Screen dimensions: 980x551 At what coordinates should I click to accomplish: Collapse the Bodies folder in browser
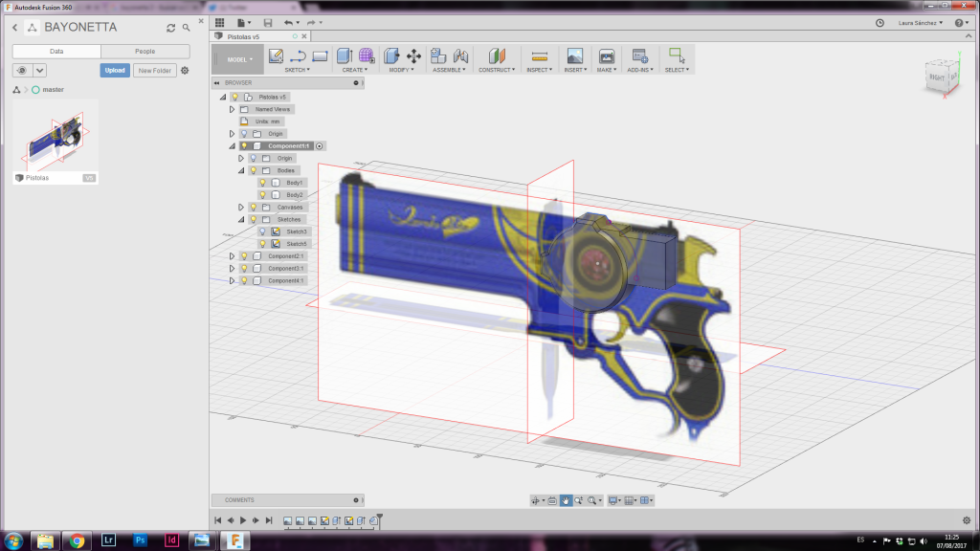pos(241,170)
